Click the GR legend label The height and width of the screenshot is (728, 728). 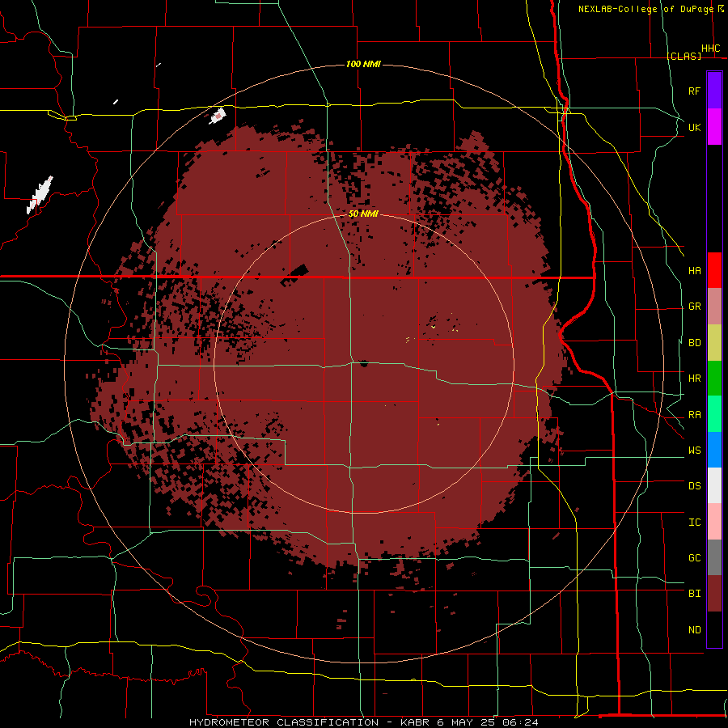pos(694,307)
